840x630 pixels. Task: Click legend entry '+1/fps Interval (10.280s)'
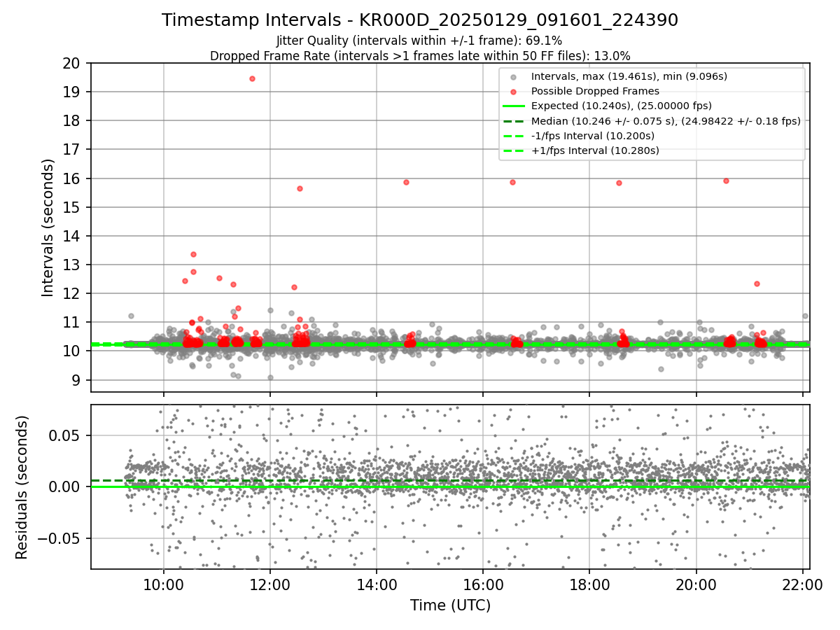595,150
